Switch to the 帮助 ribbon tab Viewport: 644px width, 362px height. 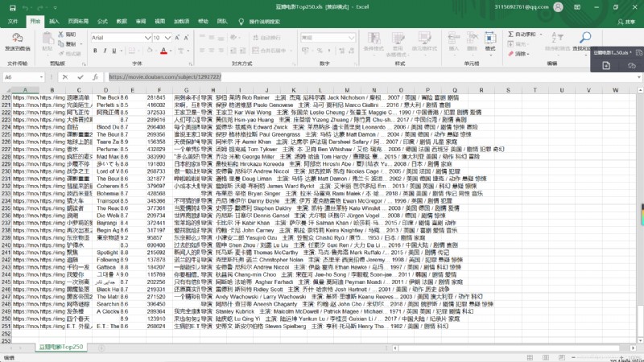(203, 22)
